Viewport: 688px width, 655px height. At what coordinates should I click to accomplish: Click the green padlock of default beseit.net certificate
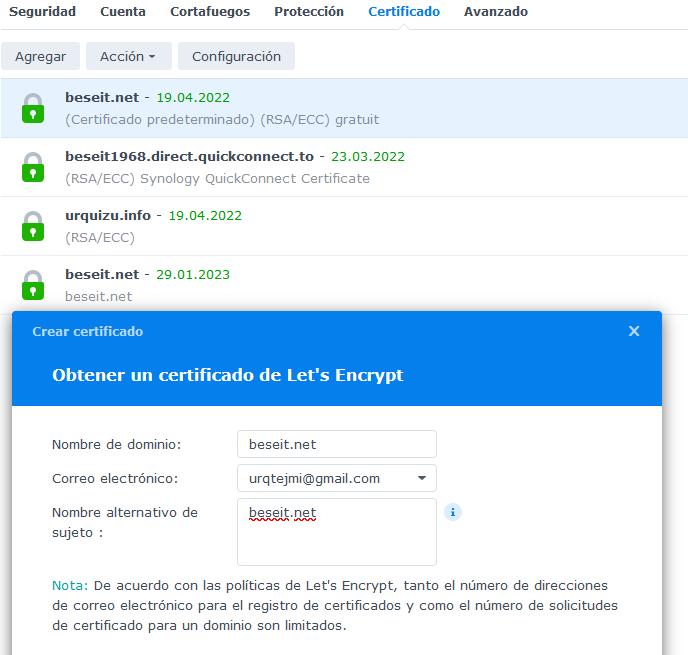click(x=33, y=108)
